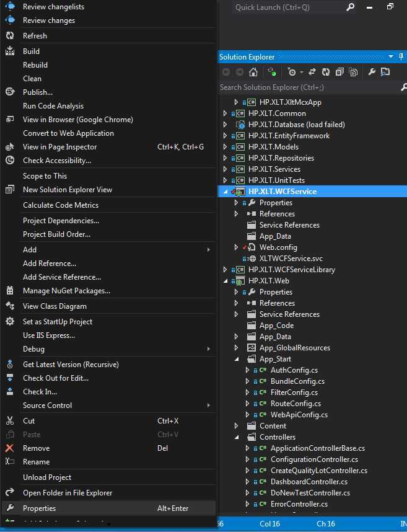Click Collapse All icon in Solution Explorer toolbar
407x532 pixels.
pos(339,72)
